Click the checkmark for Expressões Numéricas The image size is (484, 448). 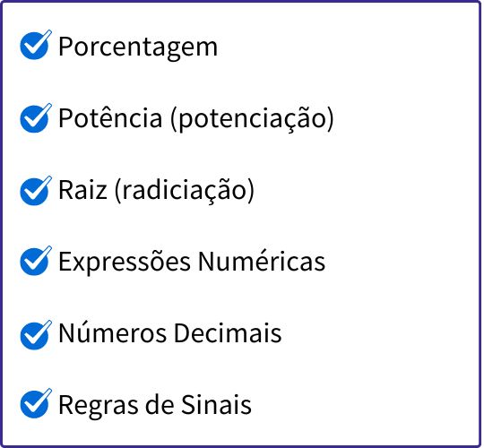pyautogui.click(x=36, y=261)
